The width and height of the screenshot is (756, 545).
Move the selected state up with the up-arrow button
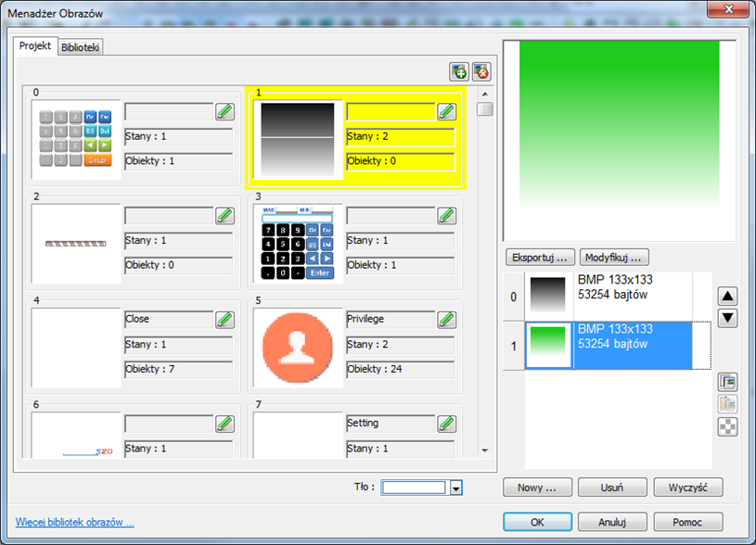pyautogui.click(x=727, y=296)
